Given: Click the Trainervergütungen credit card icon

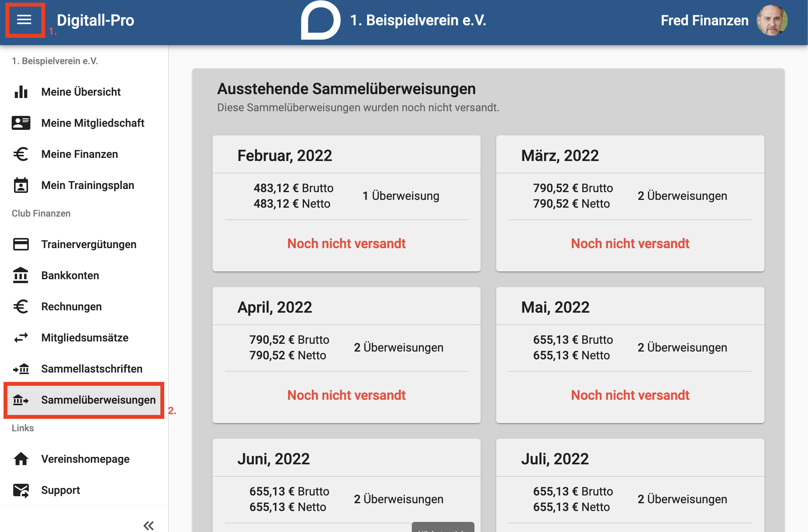Looking at the screenshot, I should [21, 244].
